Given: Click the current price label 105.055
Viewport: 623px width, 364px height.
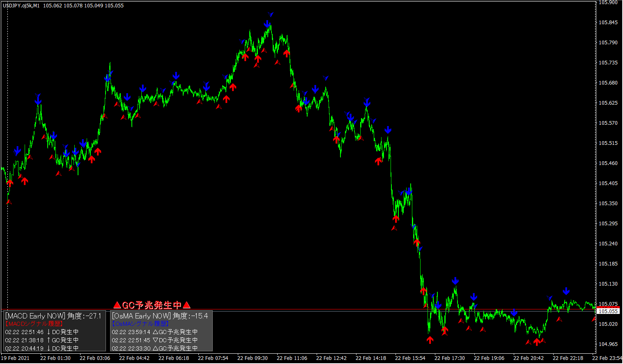Looking at the screenshot, I should (608, 311).
